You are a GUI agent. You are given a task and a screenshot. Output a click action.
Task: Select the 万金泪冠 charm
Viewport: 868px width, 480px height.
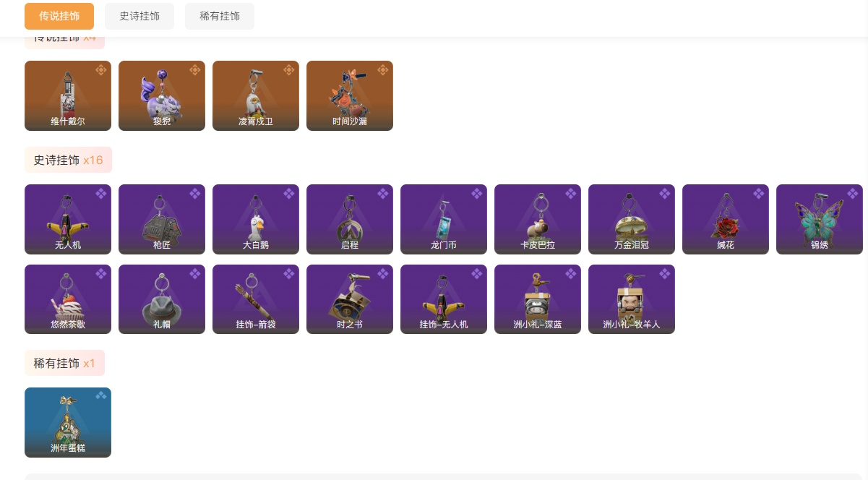[x=632, y=219]
